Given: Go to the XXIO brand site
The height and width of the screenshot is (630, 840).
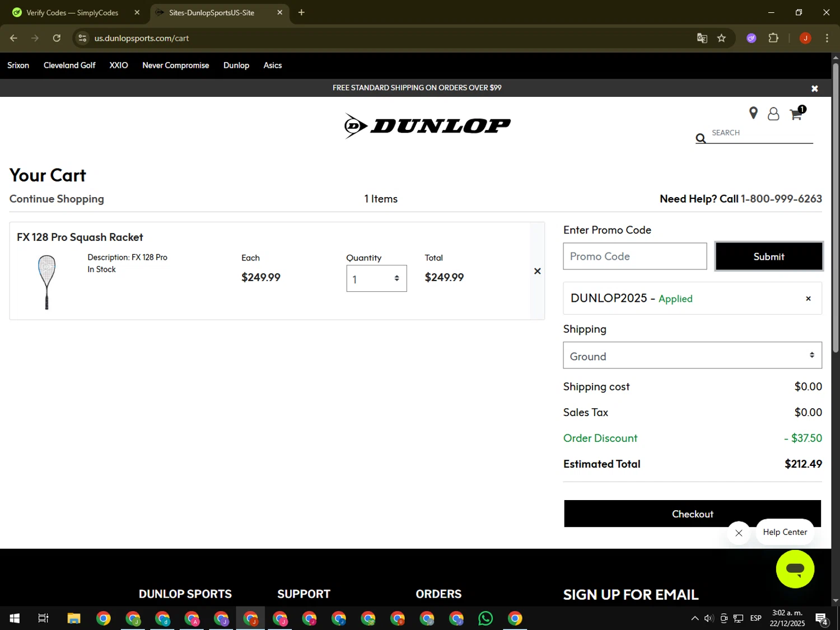Looking at the screenshot, I should pos(119,66).
